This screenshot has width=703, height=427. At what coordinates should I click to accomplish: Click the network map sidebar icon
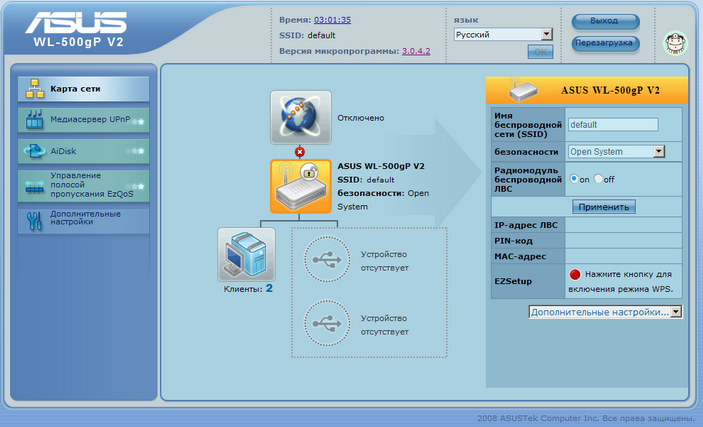tap(35, 89)
